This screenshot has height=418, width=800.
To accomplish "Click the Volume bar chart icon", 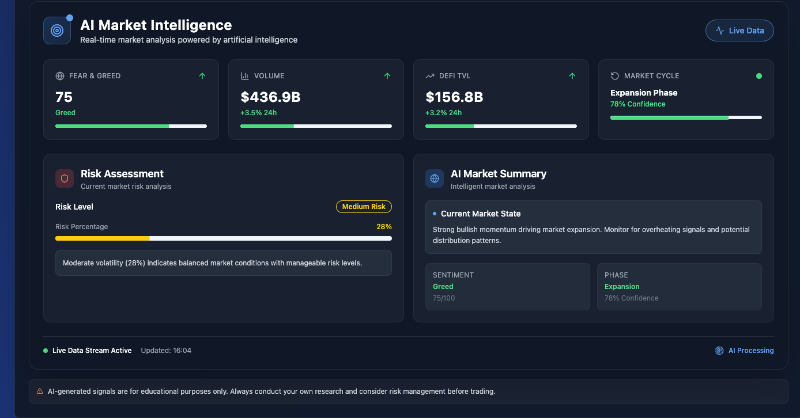I will coord(244,76).
